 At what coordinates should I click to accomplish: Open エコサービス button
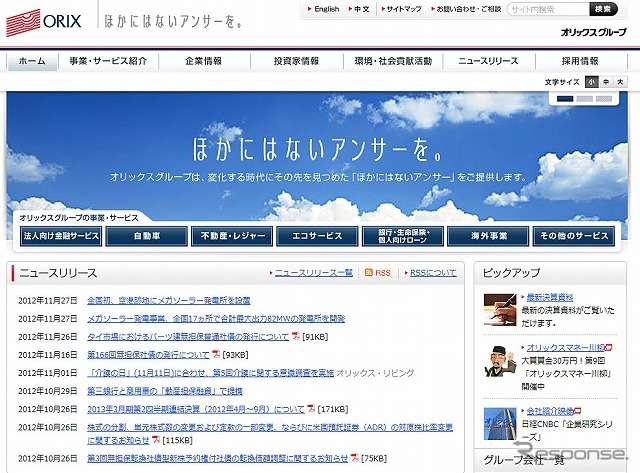(x=317, y=236)
